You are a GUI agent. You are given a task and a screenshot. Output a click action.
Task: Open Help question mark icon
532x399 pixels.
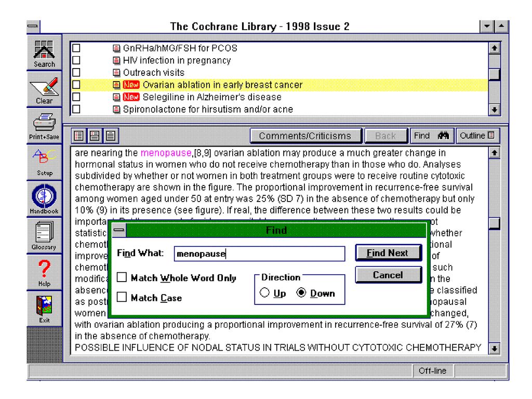[x=44, y=272]
